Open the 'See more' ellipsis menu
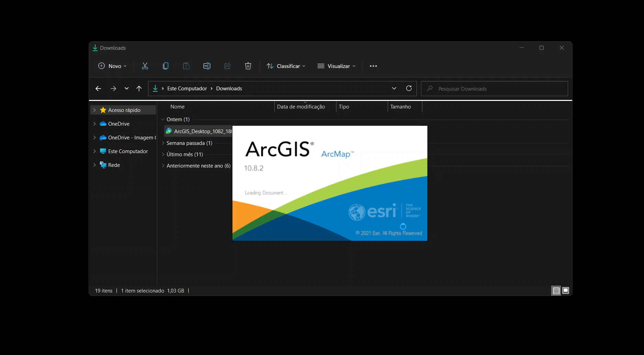The width and height of the screenshot is (644, 355). click(x=373, y=66)
